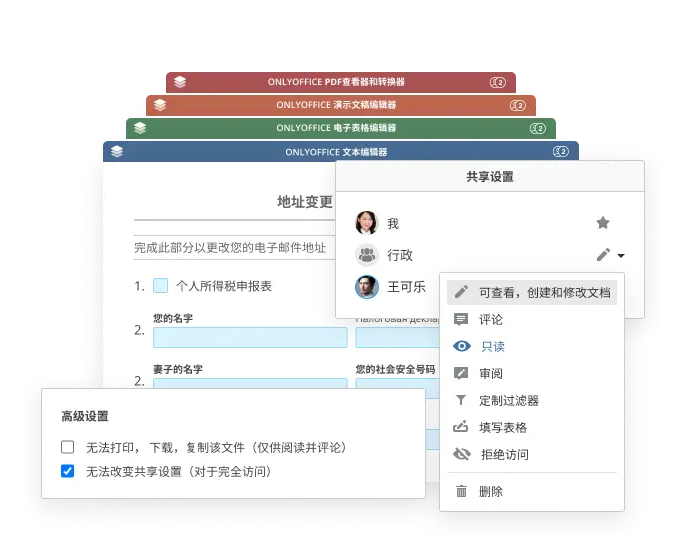Click the 您的名字 input field

click(x=250, y=337)
